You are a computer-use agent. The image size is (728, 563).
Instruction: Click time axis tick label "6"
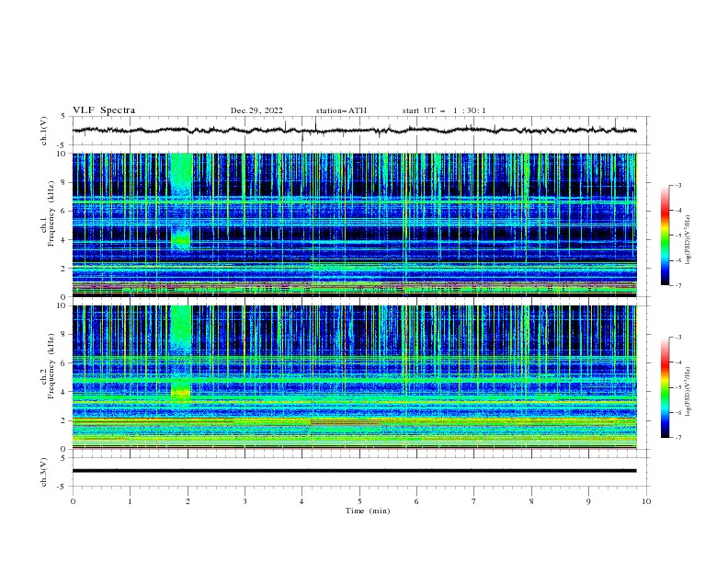point(416,501)
